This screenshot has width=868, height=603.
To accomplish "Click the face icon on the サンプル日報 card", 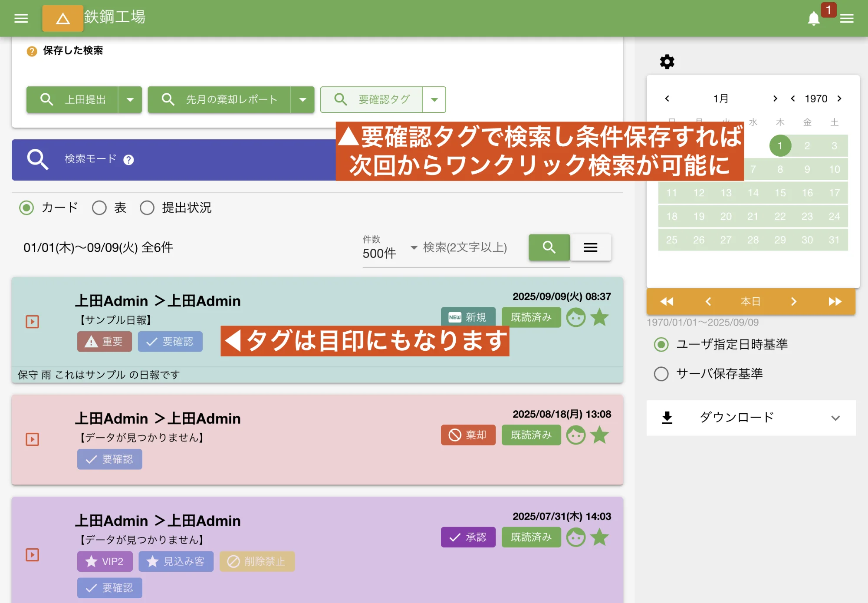I will [x=576, y=317].
